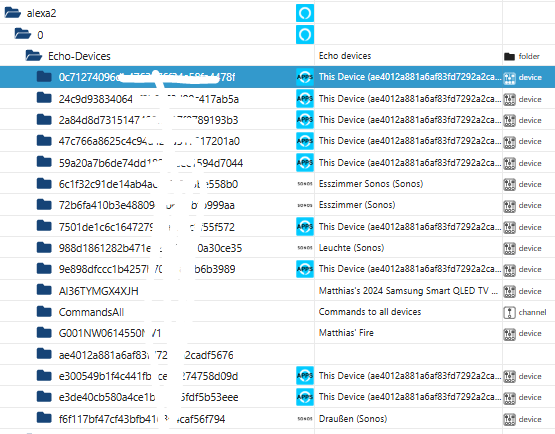Click the APPS icon in the 0c71274096 row
The width and height of the screenshot is (555, 434).
click(x=305, y=77)
